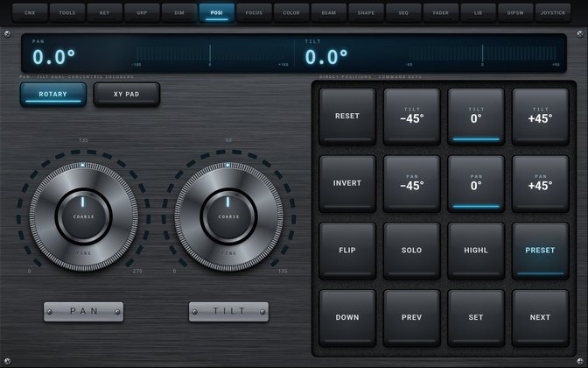Toggle the INVERT command key
Viewport: 588px width, 368px height.
coord(347,184)
